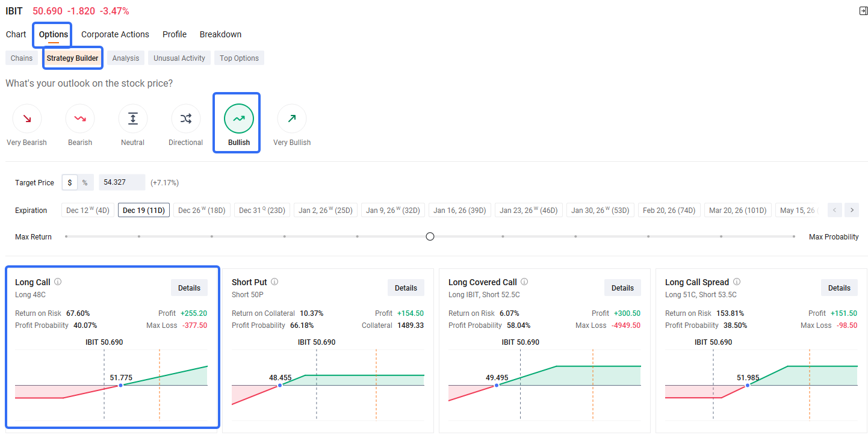Select the Dec 31 (23D) expiration

262,210
